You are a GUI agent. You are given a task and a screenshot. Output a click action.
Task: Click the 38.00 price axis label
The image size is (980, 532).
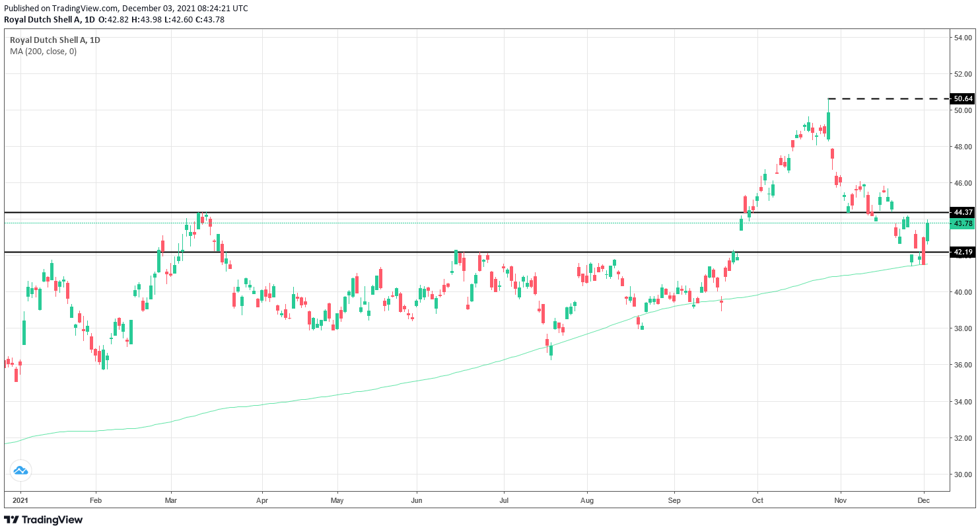(963, 328)
